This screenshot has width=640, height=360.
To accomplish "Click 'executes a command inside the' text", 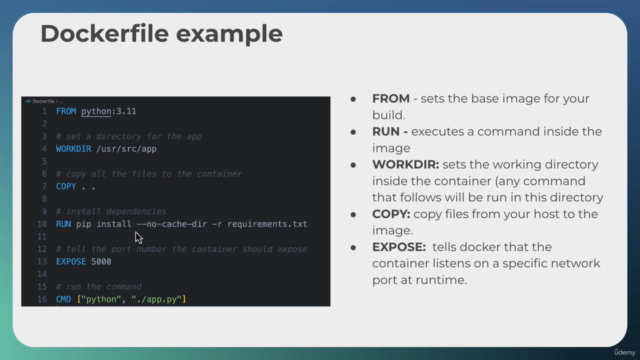I will click(507, 132).
